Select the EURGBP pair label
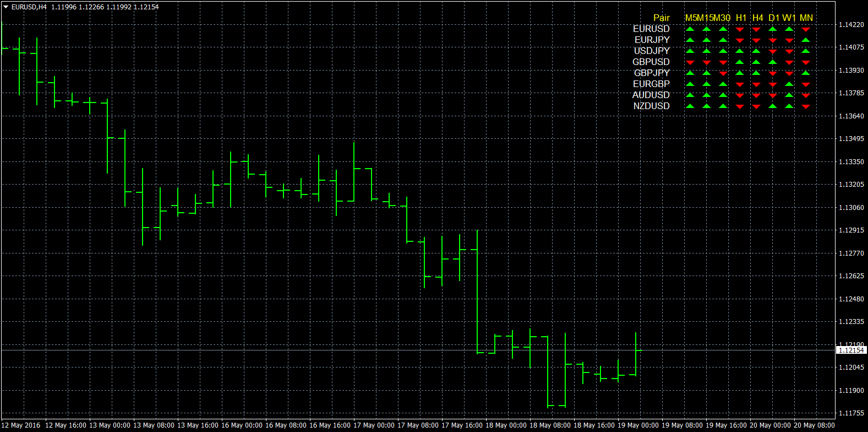Viewport: 868px width, 432px height. pyautogui.click(x=651, y=84)
